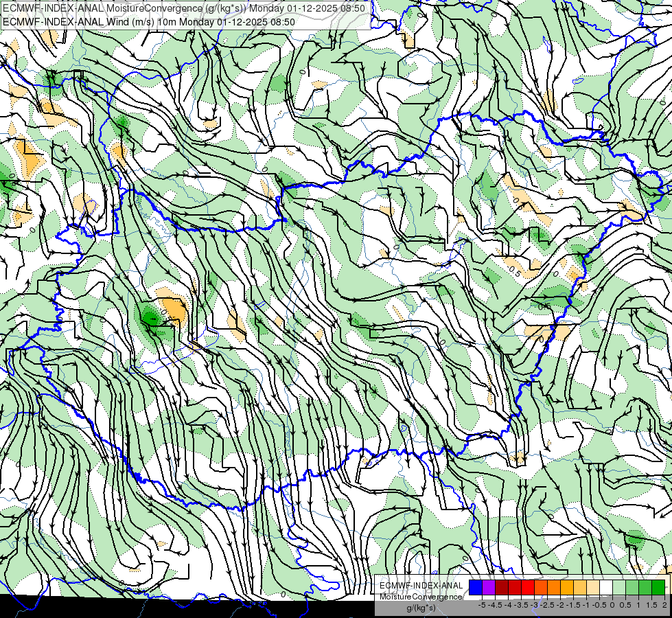Click the -5 tick label on the legend
The height and width of the screenshot is (618, 672).
(x=482, y=605)
